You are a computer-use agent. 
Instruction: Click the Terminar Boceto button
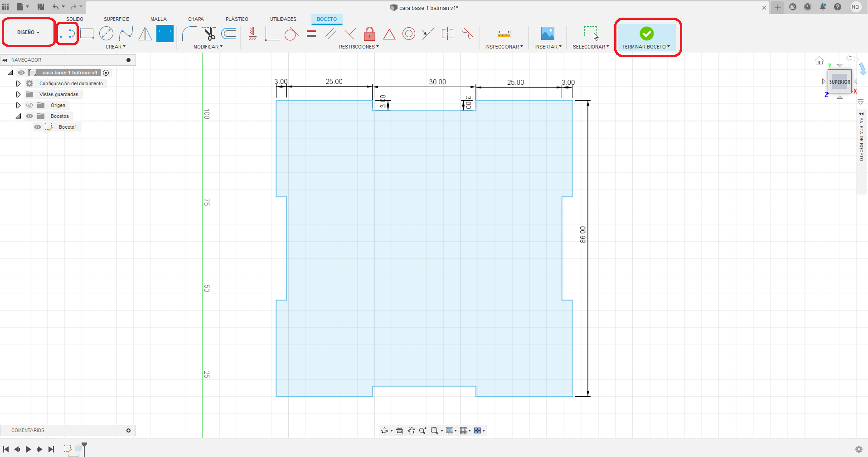647,37
